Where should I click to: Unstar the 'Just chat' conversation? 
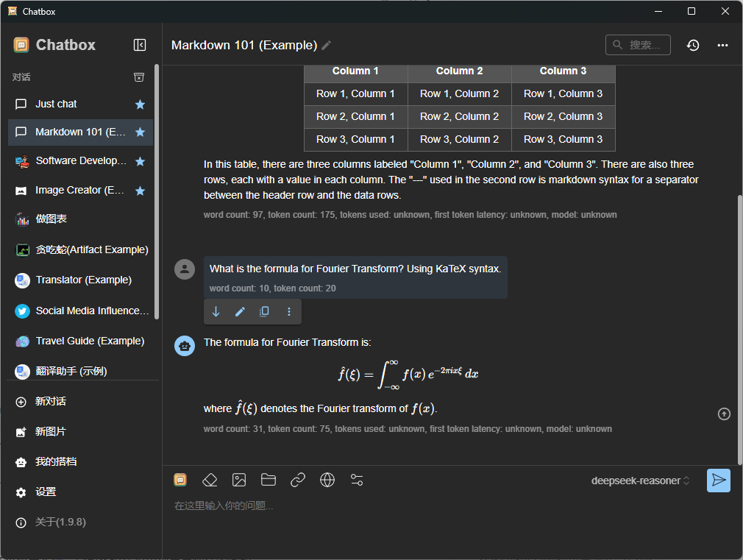pos(140,104)
